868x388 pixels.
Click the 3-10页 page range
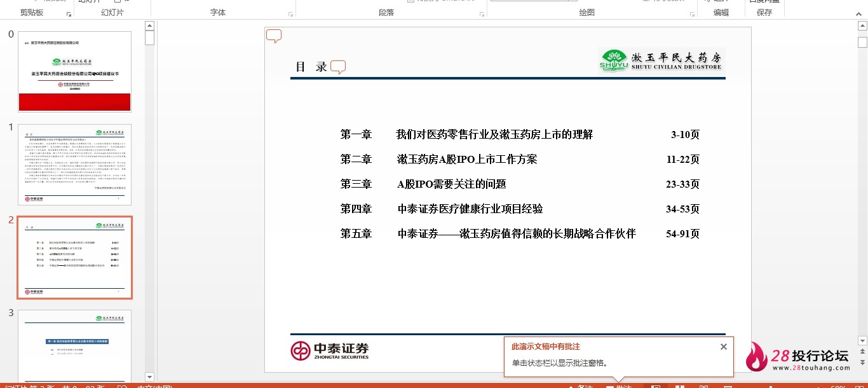pyautogui.click(x=685, y=135)
